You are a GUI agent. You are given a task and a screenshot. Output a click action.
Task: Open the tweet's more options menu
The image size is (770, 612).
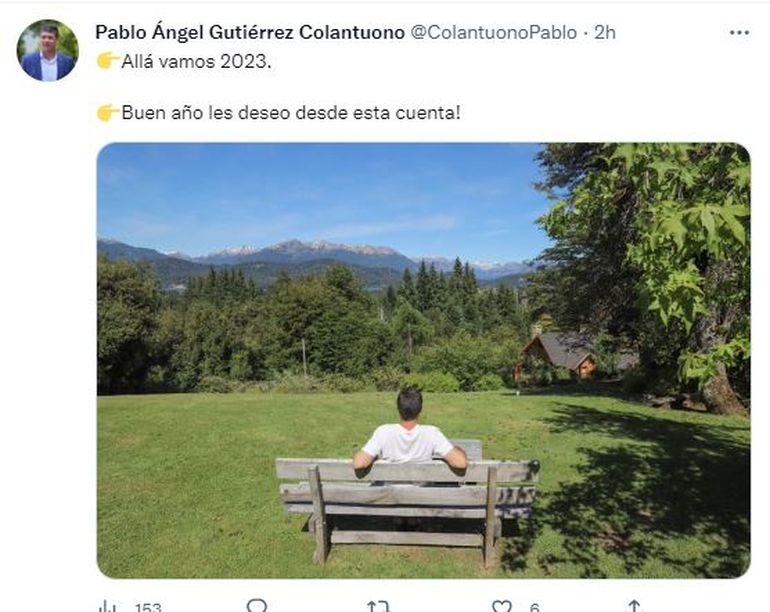(x=739, y=32)
